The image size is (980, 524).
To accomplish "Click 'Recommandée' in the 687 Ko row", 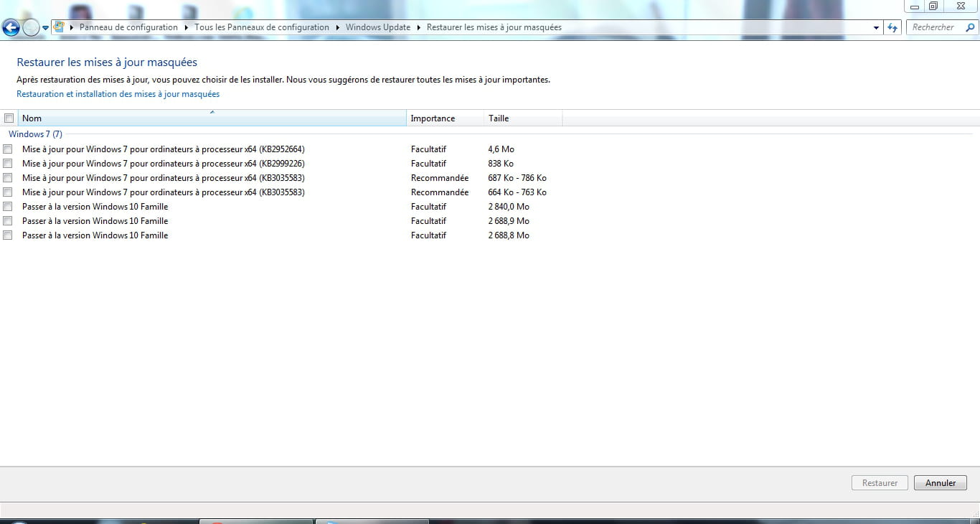I will pos(440,178).
